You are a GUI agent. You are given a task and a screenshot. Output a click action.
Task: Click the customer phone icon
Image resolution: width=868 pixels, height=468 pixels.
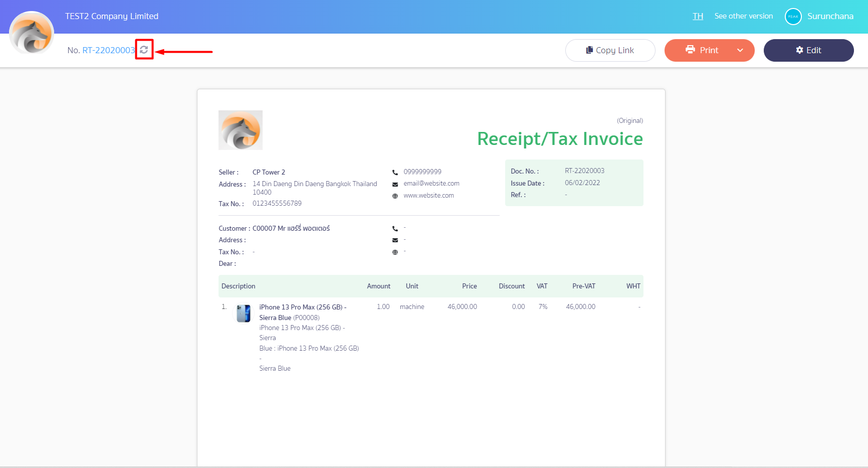click(395, 229)
